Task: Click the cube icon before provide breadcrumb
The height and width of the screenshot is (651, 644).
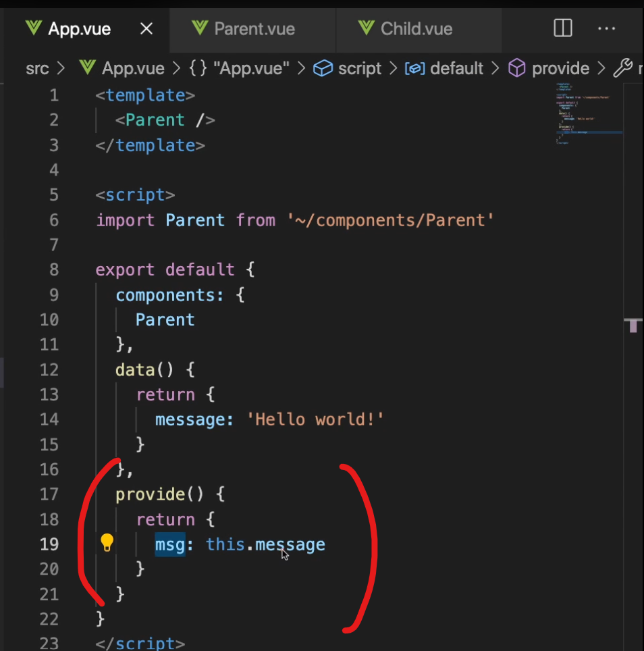Action: 516,68
